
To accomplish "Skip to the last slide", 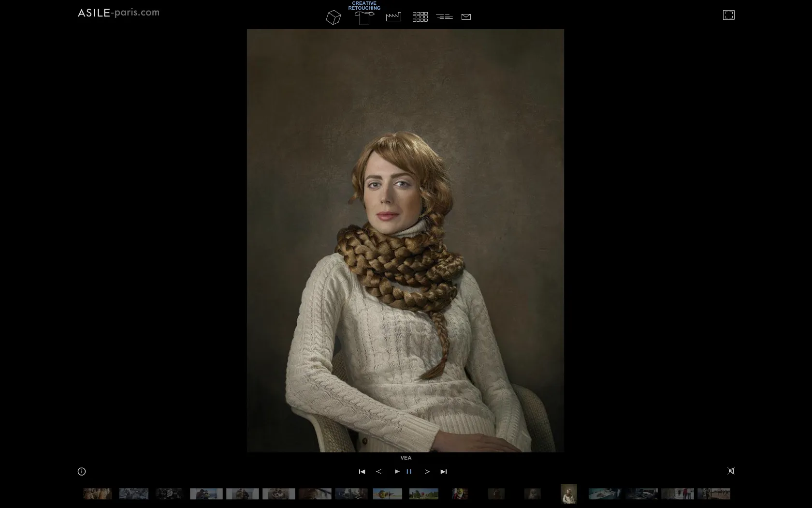I will 444,472.
